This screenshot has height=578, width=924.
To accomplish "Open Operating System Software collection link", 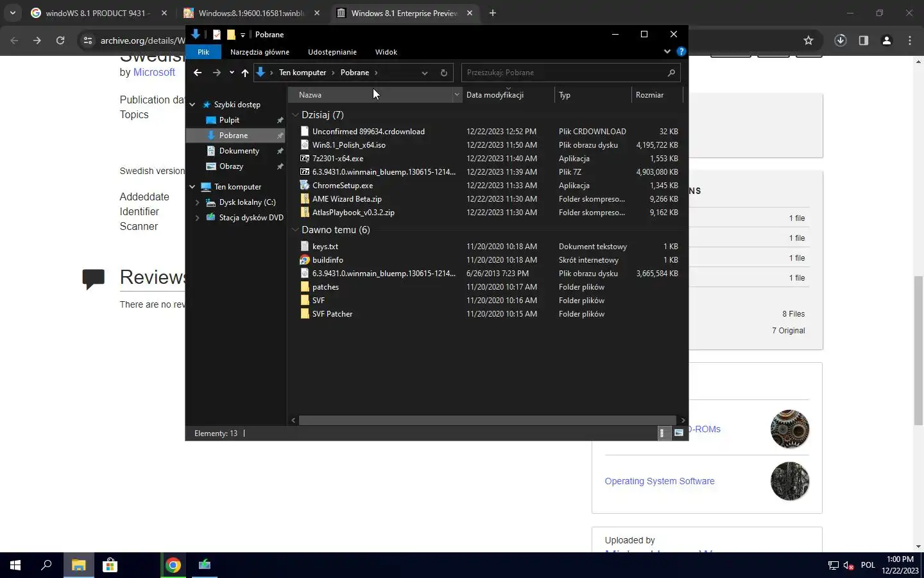I will tap(660, 481).
